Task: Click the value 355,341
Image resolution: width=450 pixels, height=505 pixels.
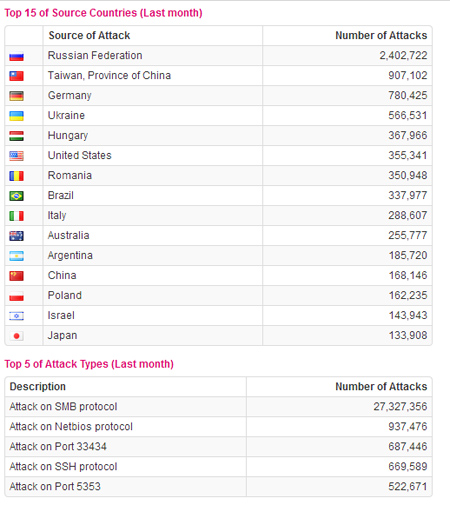Action: [x=408, y=155]
